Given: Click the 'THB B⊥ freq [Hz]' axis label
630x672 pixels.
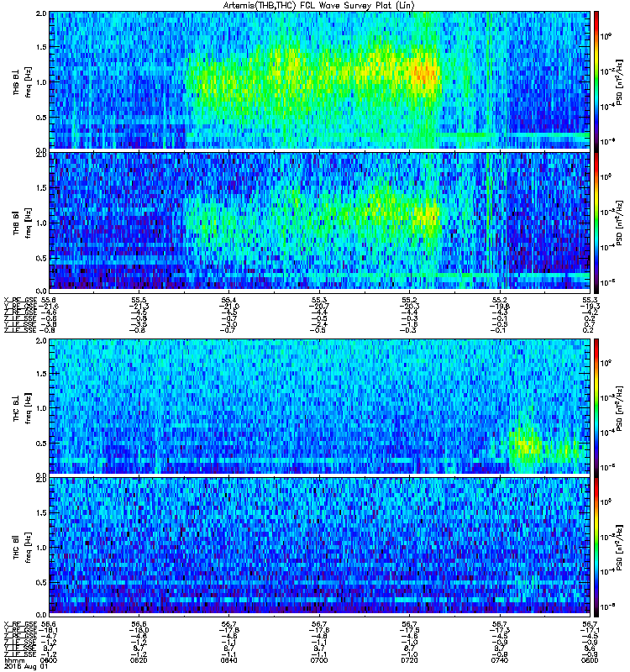Looking at the screenshot, I should click(x=22, y=82).
